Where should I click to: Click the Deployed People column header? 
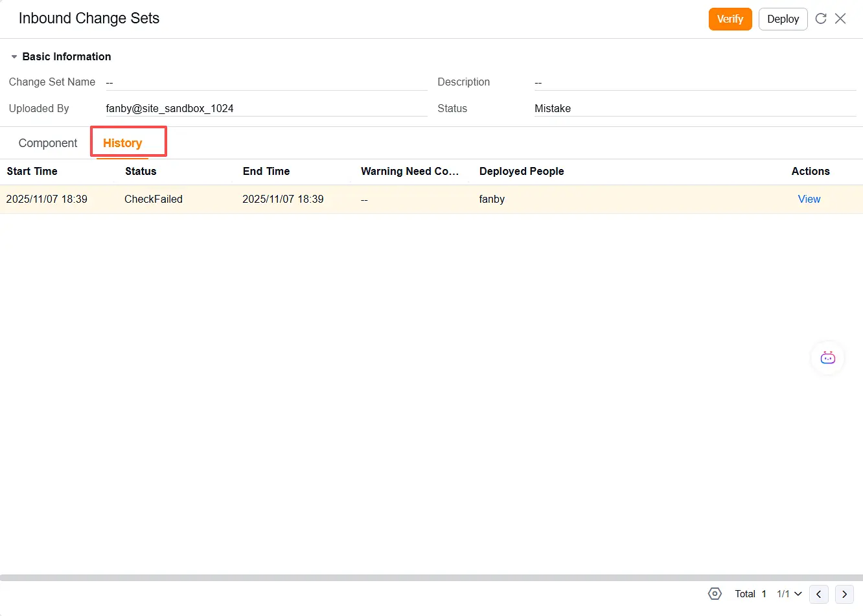tap(522, 171)
